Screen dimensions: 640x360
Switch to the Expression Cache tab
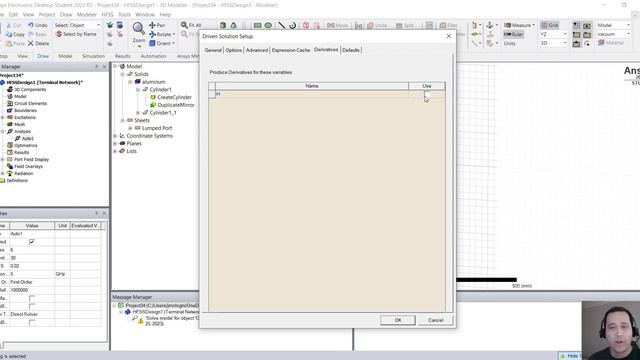[291, 50]
